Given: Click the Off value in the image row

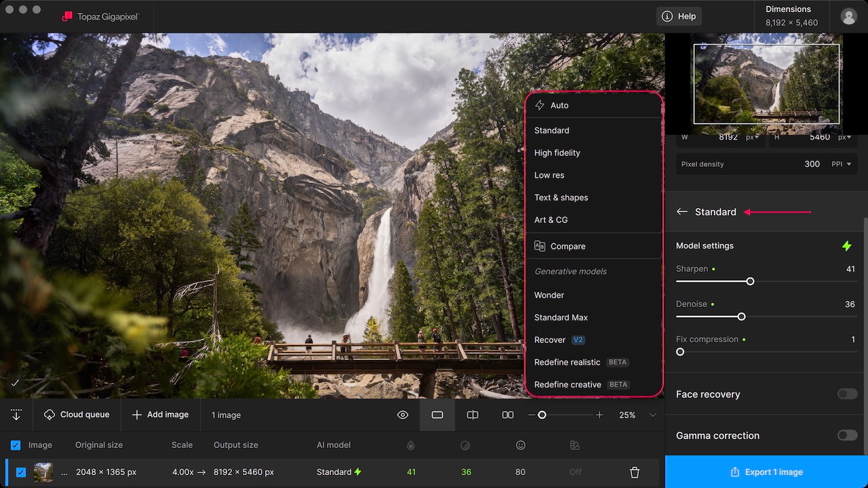Looking at the screenshot, I should tap(576, 472).
